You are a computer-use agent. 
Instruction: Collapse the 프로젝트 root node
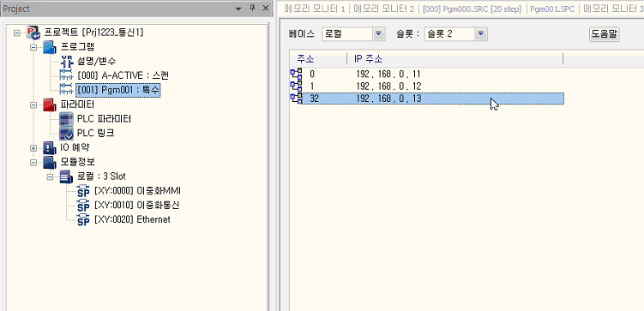(x=16, y=33)
